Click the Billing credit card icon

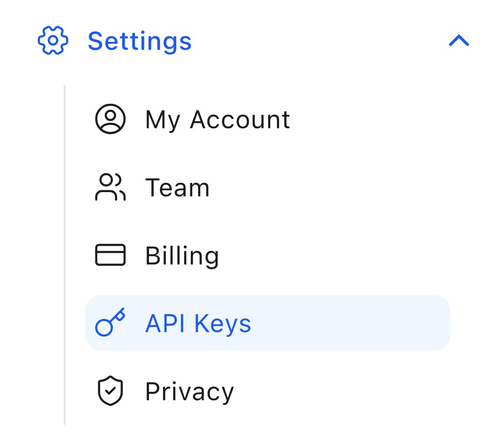click(x=110, y=256)
